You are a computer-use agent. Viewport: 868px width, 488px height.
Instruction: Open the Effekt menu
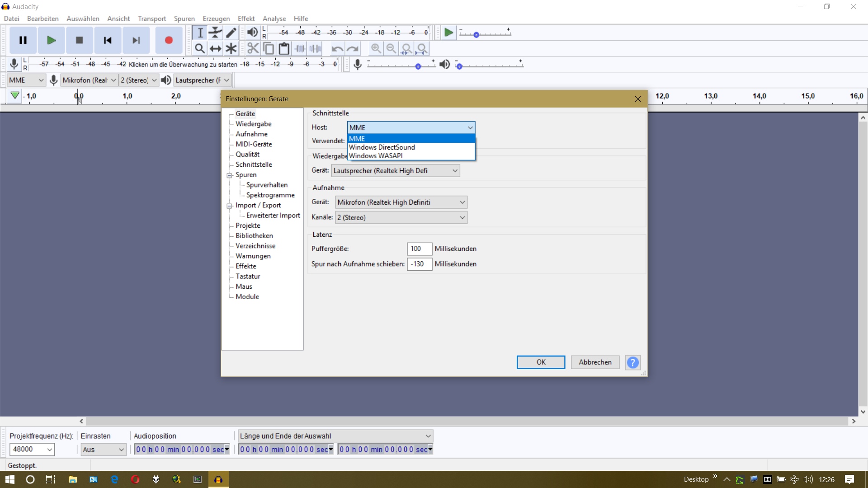tap(246, 19)
